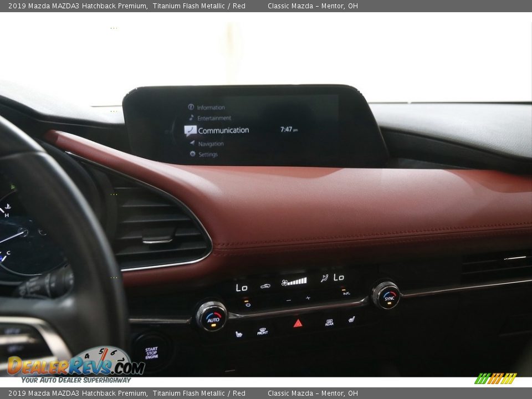Toggle the A/C on
Viewport: 532px width, 399px height.
pyautogui.click(x=346, y=293)
